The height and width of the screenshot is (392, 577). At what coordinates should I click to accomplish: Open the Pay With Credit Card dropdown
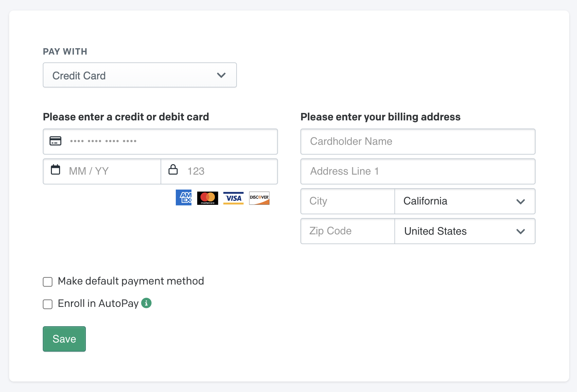pos(139,75)
